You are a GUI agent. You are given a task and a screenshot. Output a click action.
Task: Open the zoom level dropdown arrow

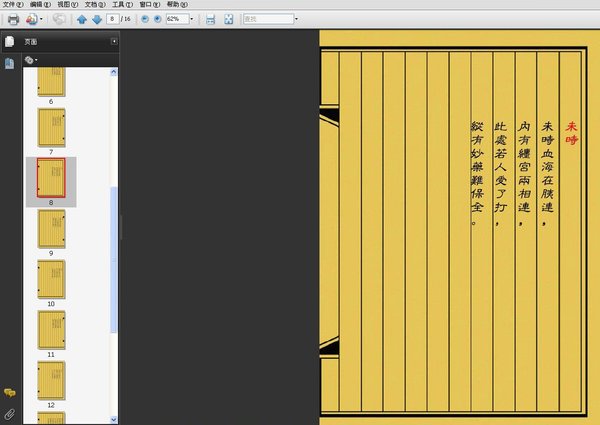pos(192,19)
